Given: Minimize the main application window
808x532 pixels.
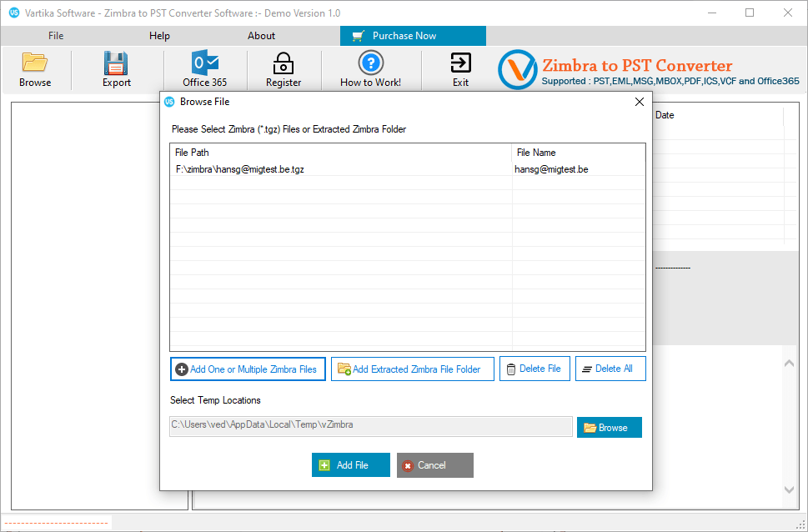Looking at the screenshot, I should coord(711,13).
